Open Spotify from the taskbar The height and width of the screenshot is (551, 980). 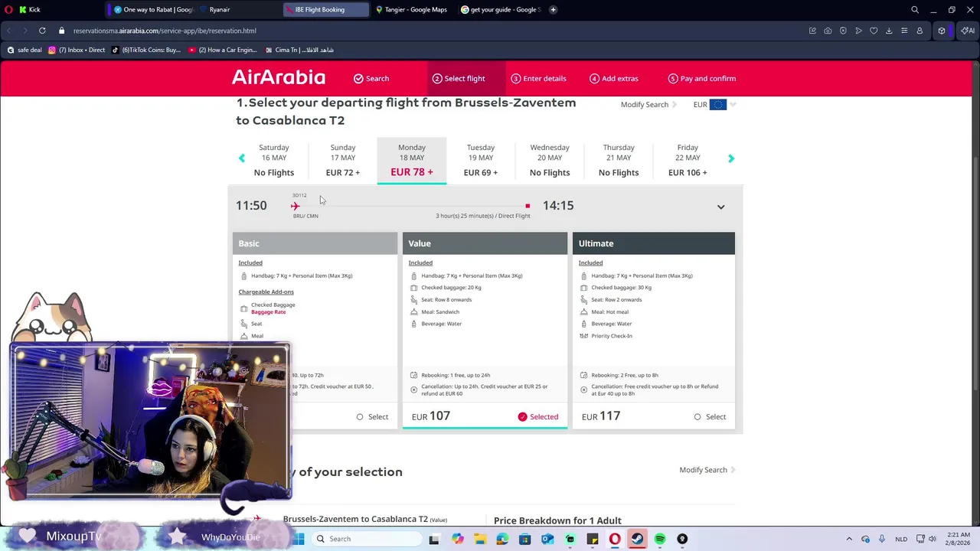660,539
